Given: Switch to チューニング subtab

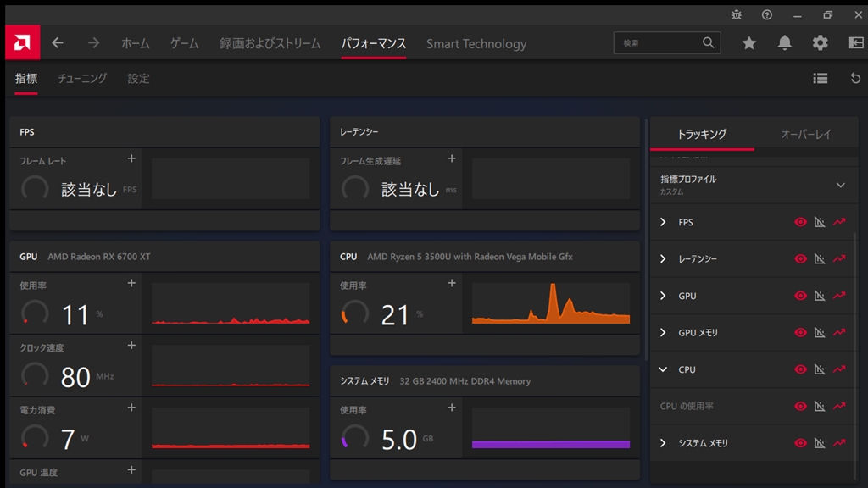Looking at the screenshot, I should (82, 79).
